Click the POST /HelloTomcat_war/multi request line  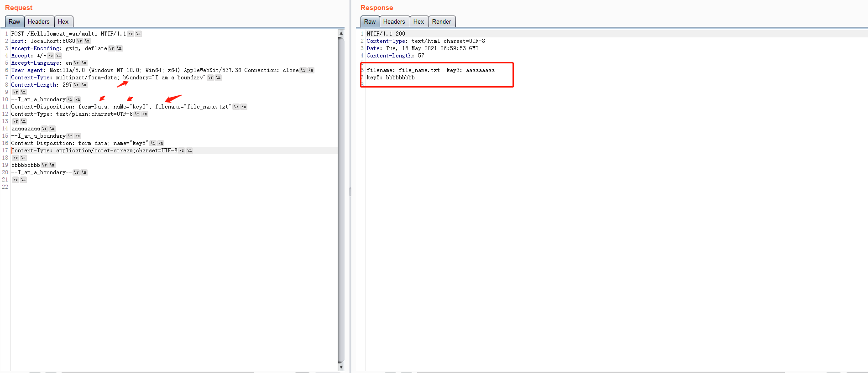click(x=76, y=34)
